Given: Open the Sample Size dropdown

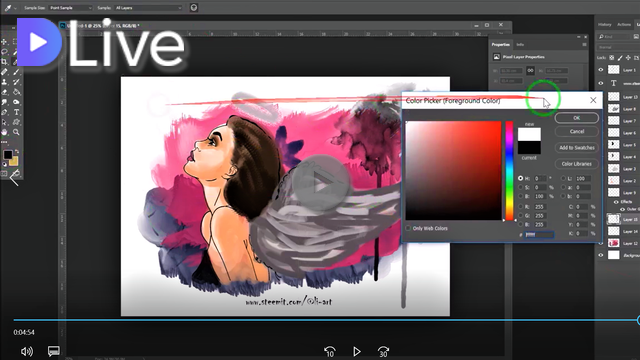Looking at the screenshot, I should tap(70, 8).
